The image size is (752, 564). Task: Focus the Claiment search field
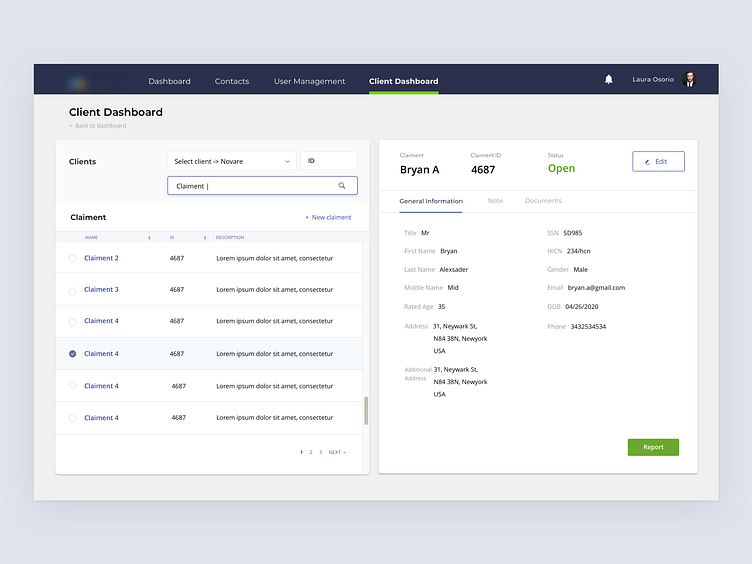pyautogui.click(x=262, y=186)
